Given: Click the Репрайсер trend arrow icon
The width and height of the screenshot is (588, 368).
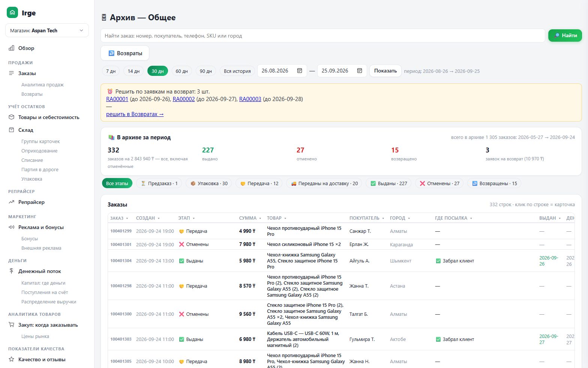Looking at the screenshot, I should (12, 202).
